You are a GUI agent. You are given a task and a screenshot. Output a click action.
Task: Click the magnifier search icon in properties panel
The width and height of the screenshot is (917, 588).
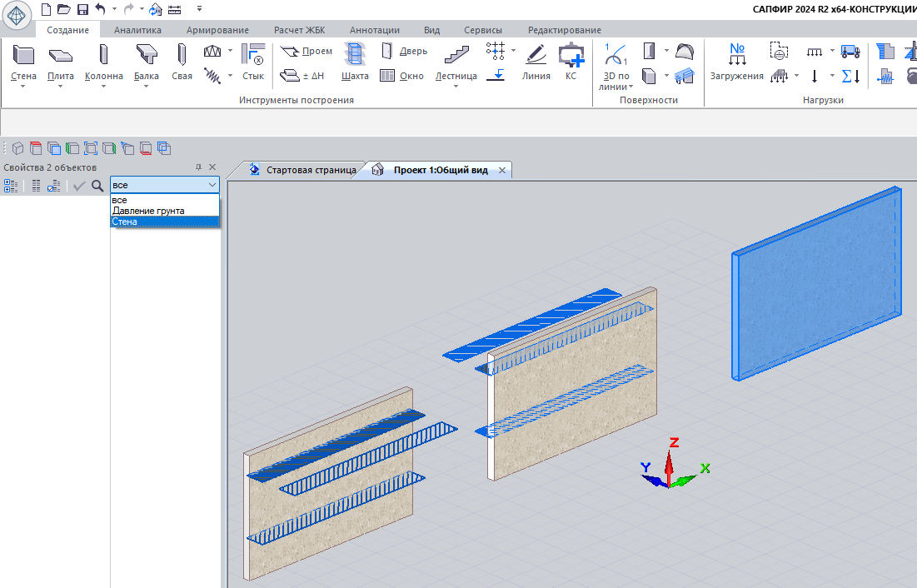point(97,186)
